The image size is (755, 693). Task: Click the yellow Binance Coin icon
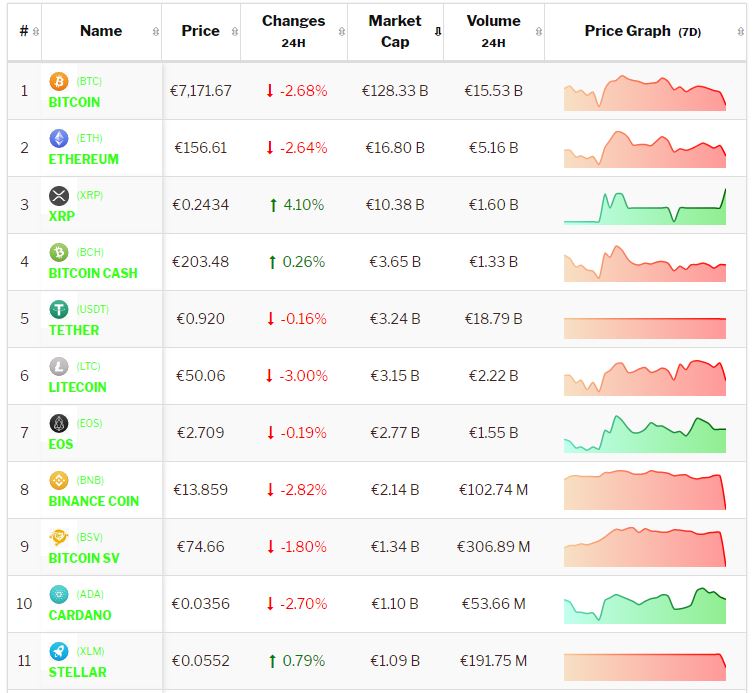[58, 480]
